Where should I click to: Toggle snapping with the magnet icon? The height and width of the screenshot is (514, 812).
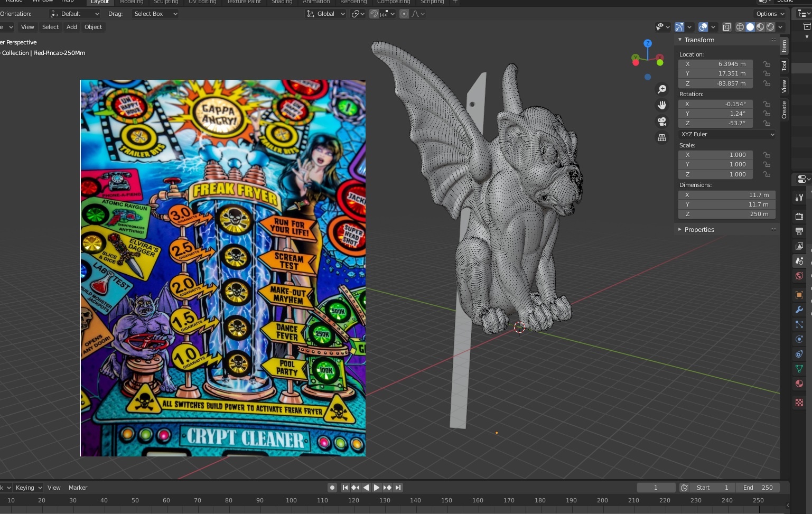pos(374,14)
